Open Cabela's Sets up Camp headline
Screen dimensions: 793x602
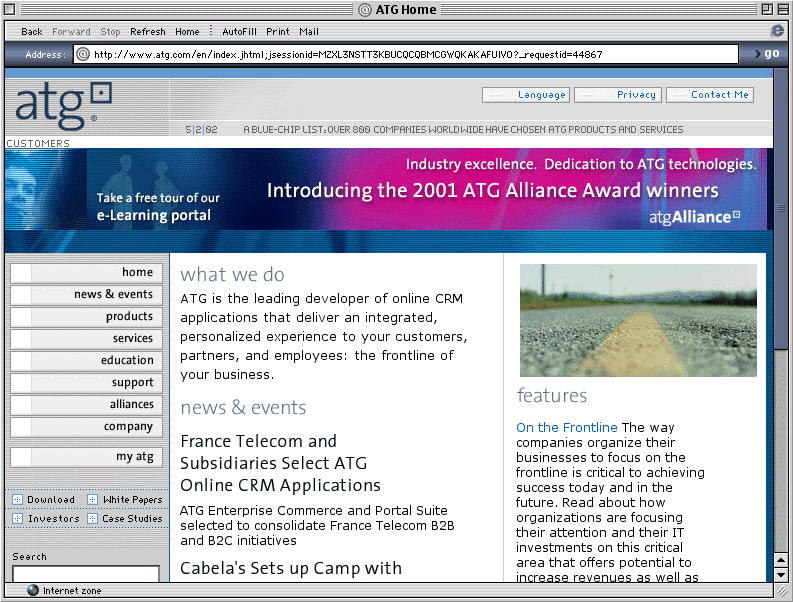291,568
